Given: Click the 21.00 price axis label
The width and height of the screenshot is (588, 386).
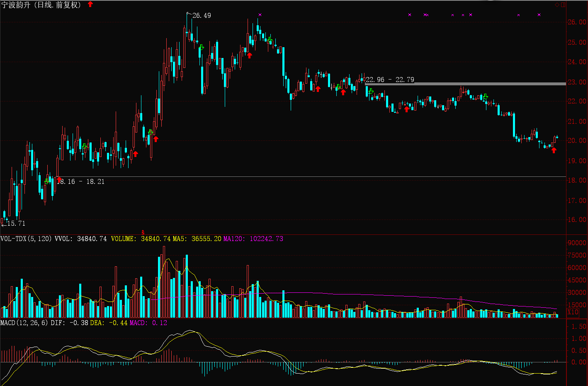Looking at the screenshot, I should (577, 121).
